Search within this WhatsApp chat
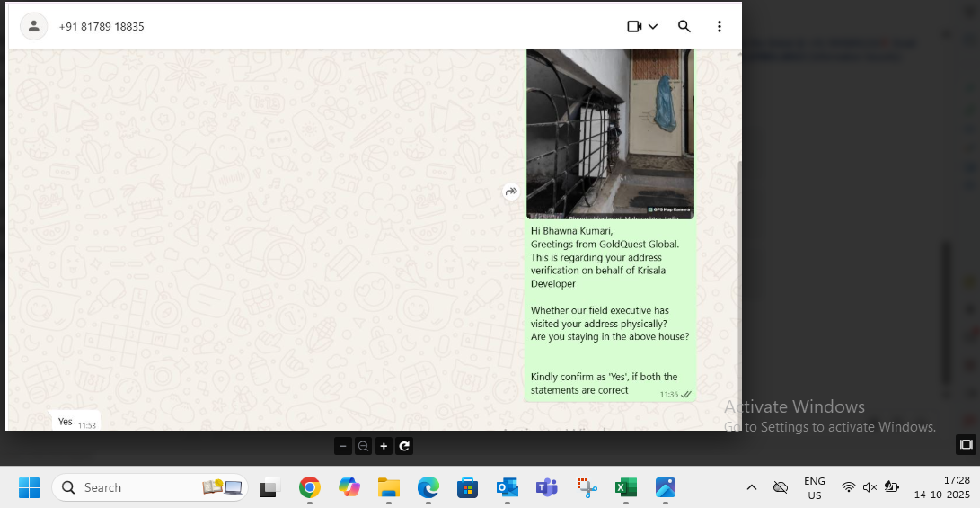 click(x=684, y=27)
